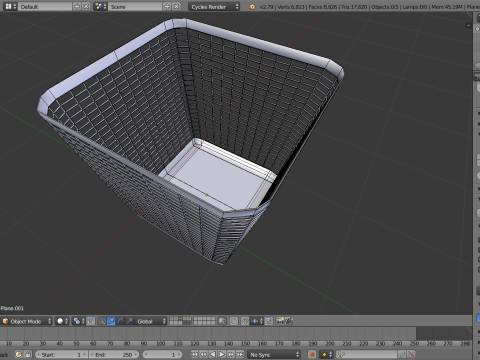The height and width of the screenshot is (360, 480).
Task: Add a new scene
Action: click(x=167, y=6)
